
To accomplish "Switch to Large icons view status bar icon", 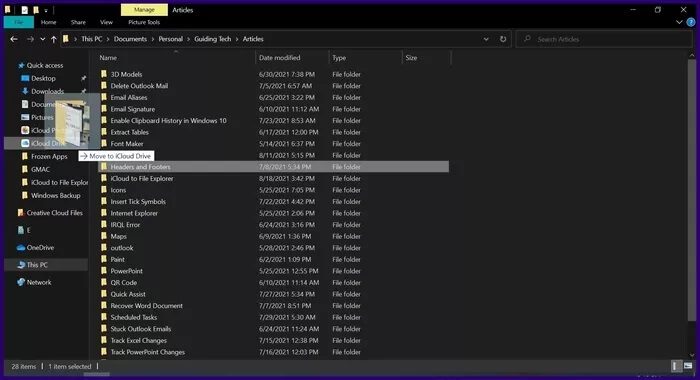I will (x=688, y=366).
